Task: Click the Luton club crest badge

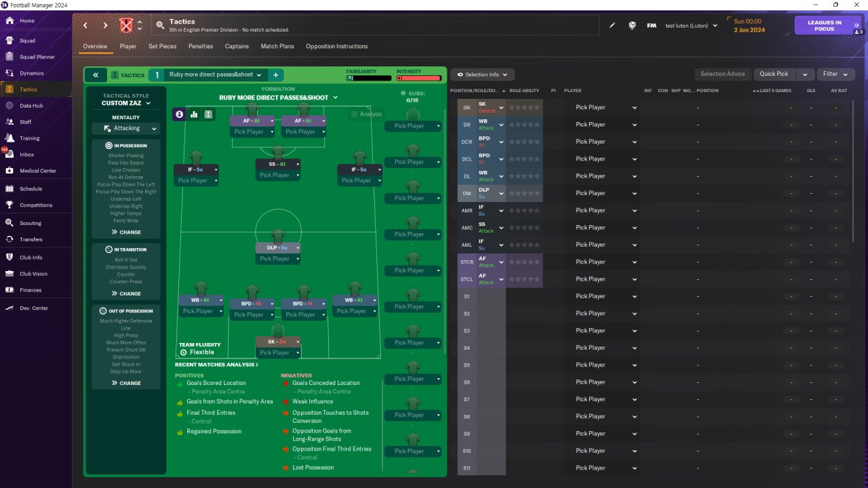Action: (125, 26)
